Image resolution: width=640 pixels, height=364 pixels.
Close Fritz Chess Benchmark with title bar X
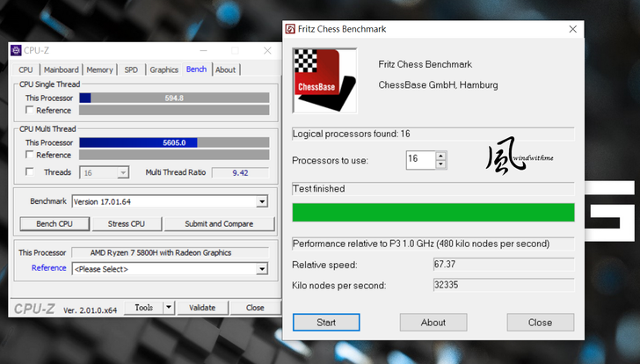pyautogui.click(x=572, y=29)
